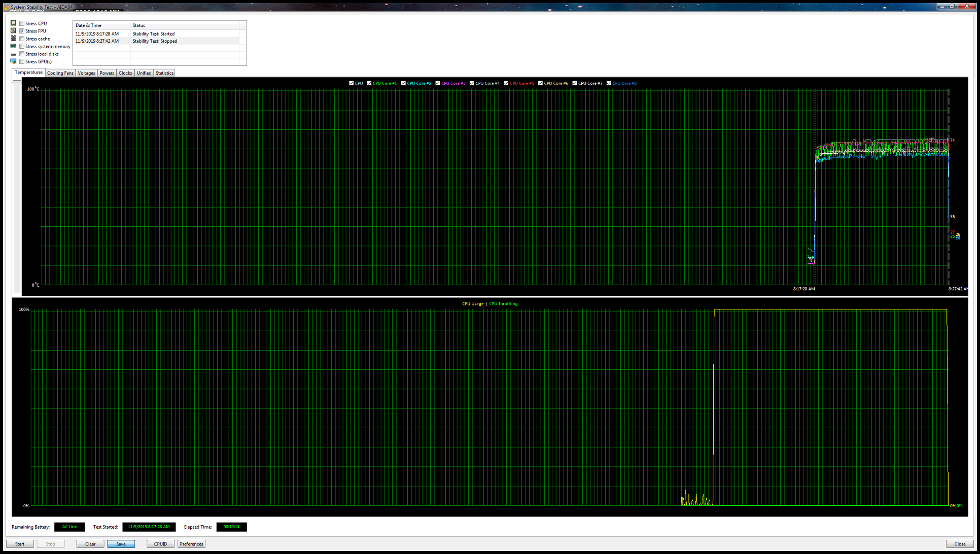Select the Temperatures tab
980x554 pixels.
(x=28, y=73)
